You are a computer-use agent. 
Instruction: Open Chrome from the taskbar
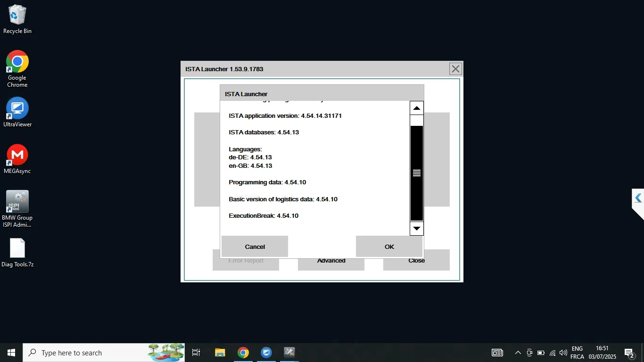click(x=243, y=353)
